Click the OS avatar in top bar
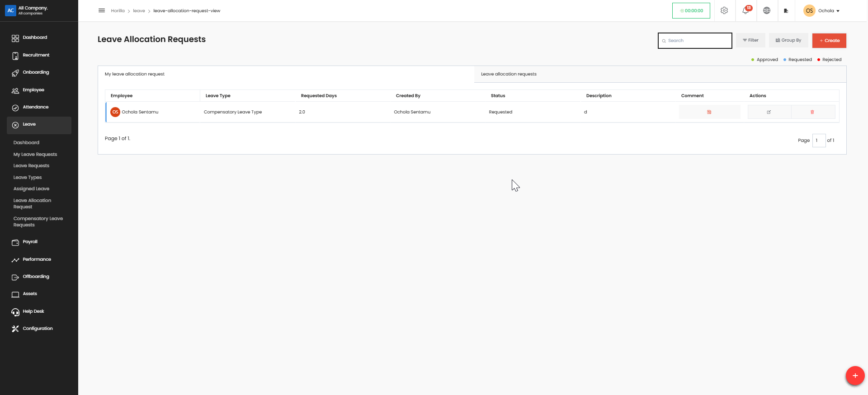Screen dimensions: 868x395 click(x=809, y=11)
